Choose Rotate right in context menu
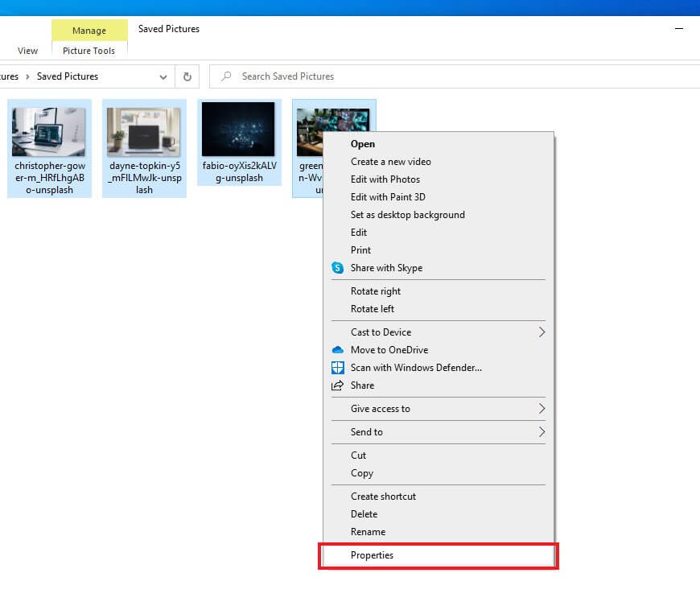Screen dimensions: 700x610 (x=375, y=291)
